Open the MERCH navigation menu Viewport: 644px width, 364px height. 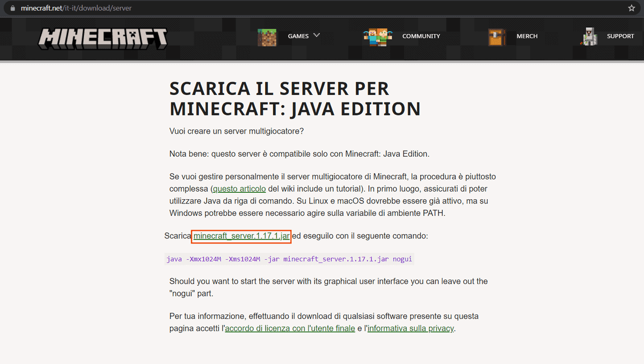pyautogui.click(x=527, y=36)
